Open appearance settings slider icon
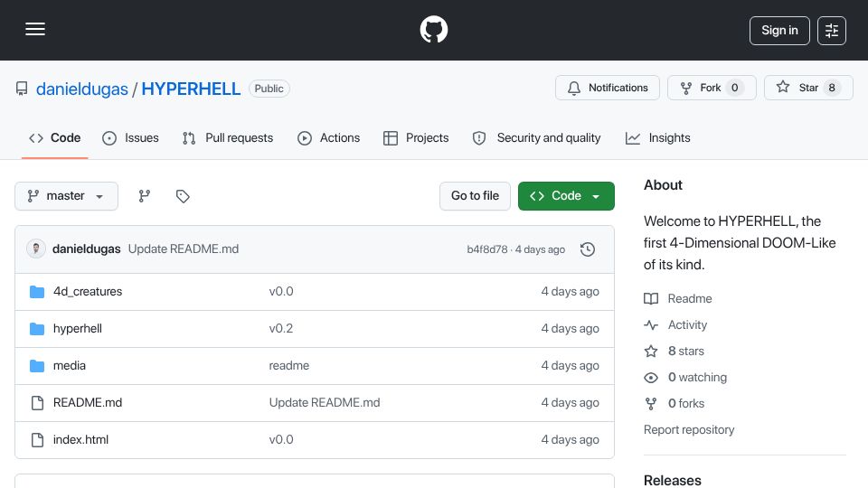868x488 pixels. (832, 31)
